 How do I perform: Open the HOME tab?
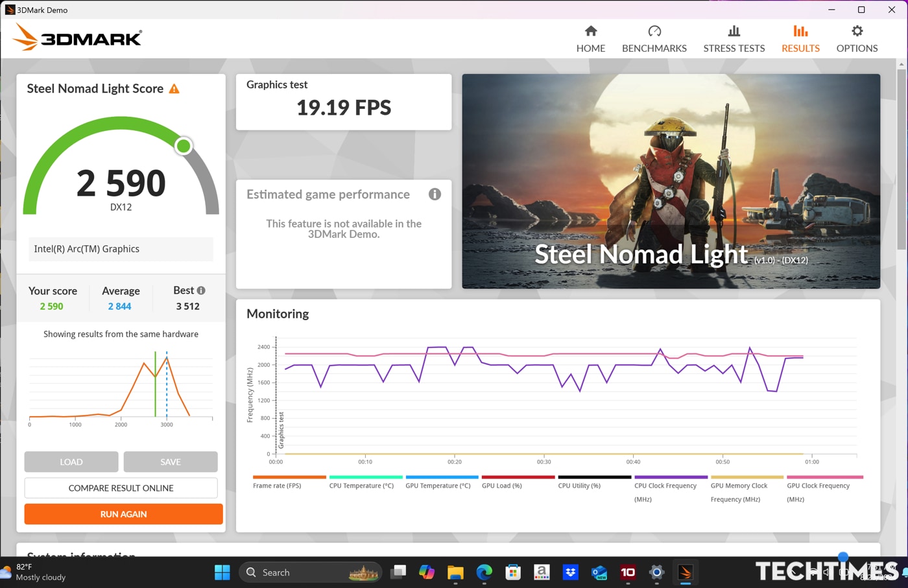point(590,39)
